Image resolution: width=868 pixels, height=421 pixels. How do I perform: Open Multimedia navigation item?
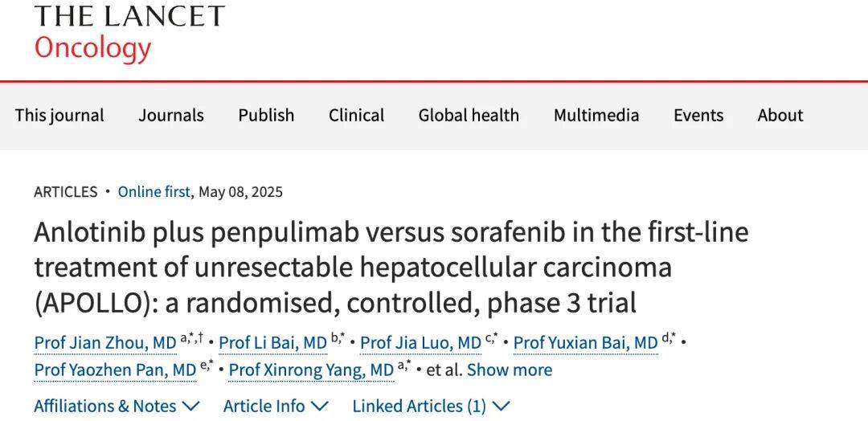click(x=596, y=115)
